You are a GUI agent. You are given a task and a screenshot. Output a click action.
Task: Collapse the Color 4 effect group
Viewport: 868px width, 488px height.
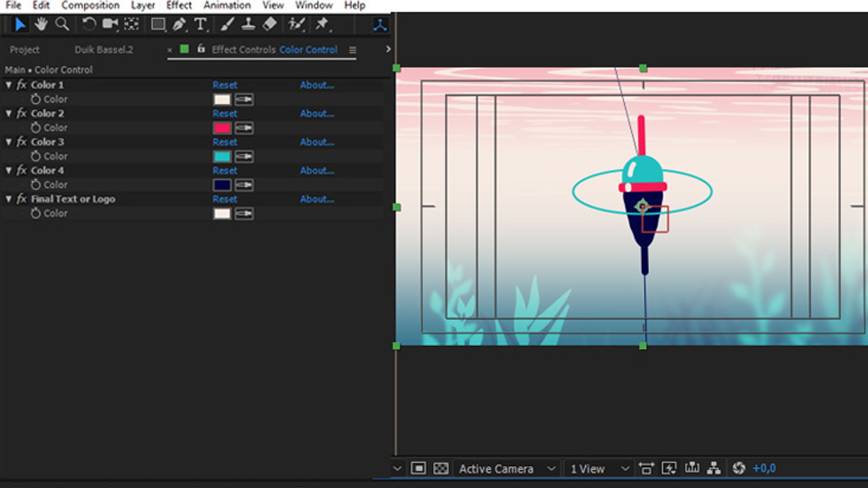9,171
